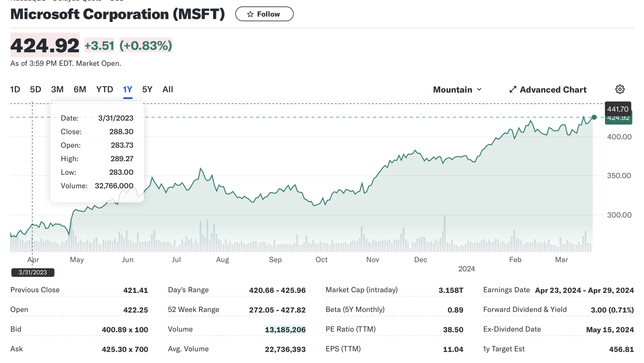Click the tall December volume bar
The height and width of the screenshot is (363, 644).
click(x=444, y=233)
